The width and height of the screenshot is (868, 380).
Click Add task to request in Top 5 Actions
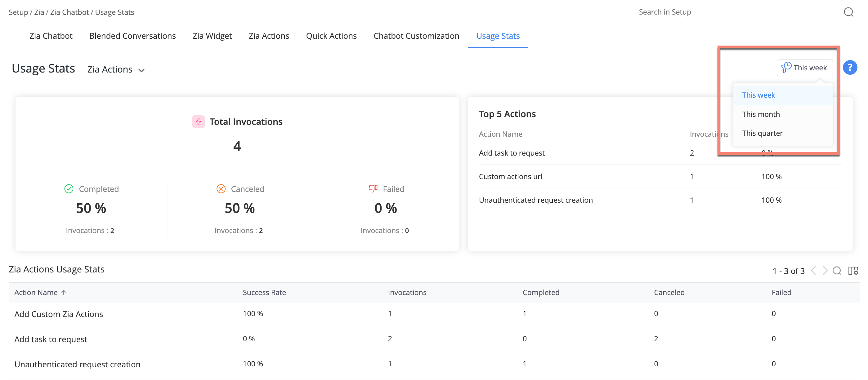(512, 153)
